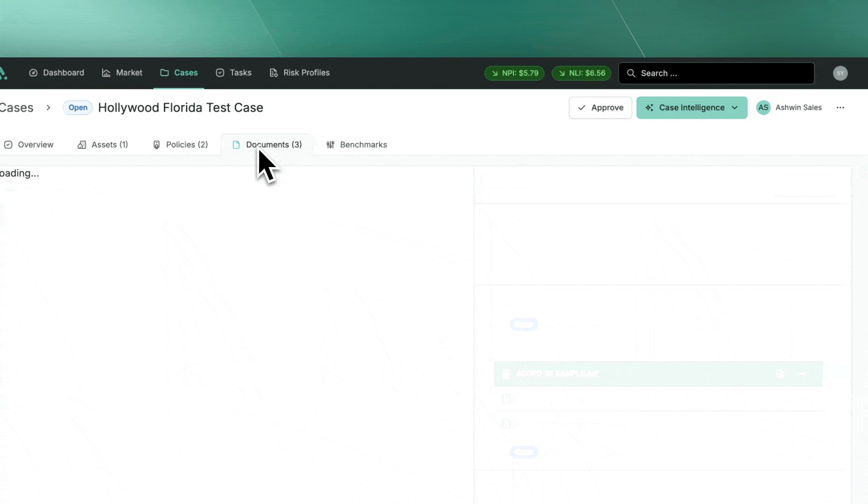
Task: Open the Dashboard page
Action: (x=56, y=73)
